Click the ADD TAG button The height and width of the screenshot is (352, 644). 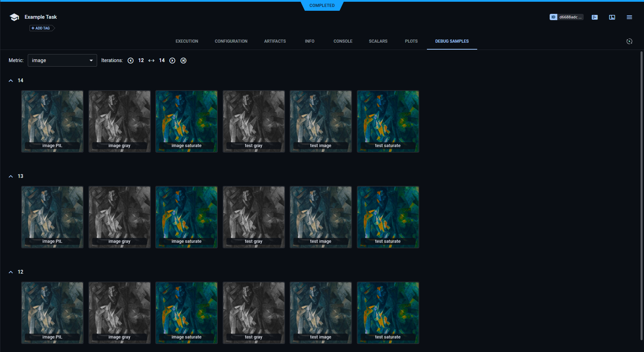(42, 28)
